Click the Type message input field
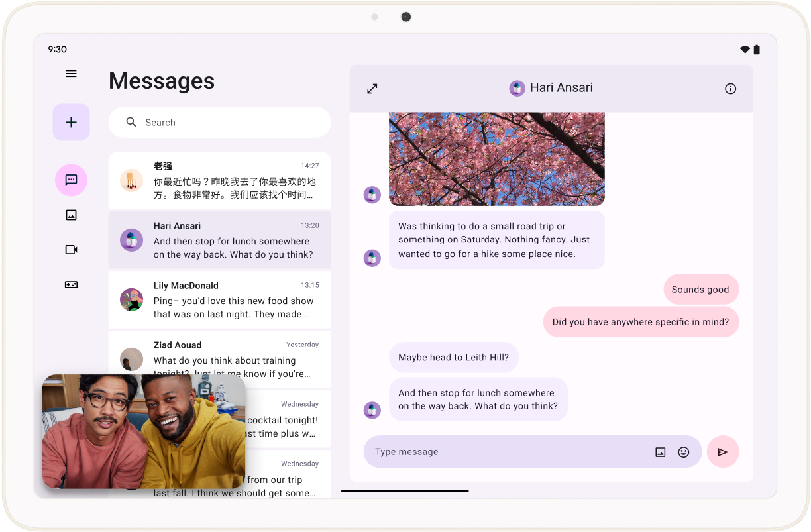The image size is (811, 532). click(504, 452)
